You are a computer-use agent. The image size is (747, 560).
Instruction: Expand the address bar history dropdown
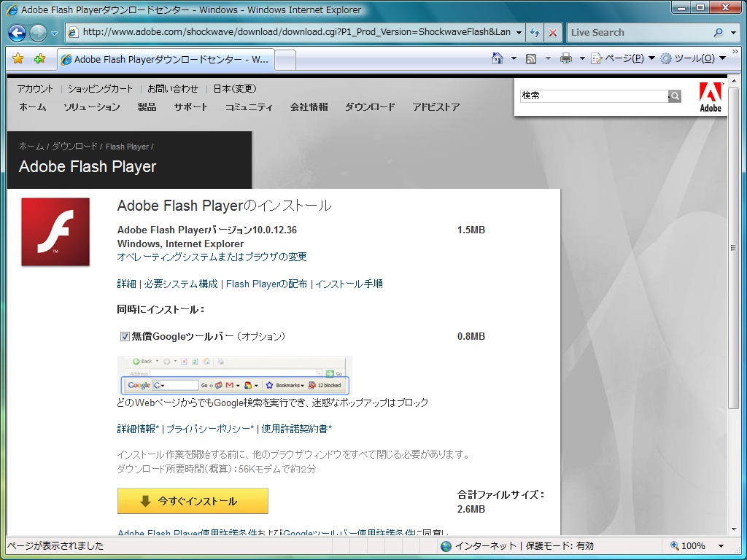(519, 33)
